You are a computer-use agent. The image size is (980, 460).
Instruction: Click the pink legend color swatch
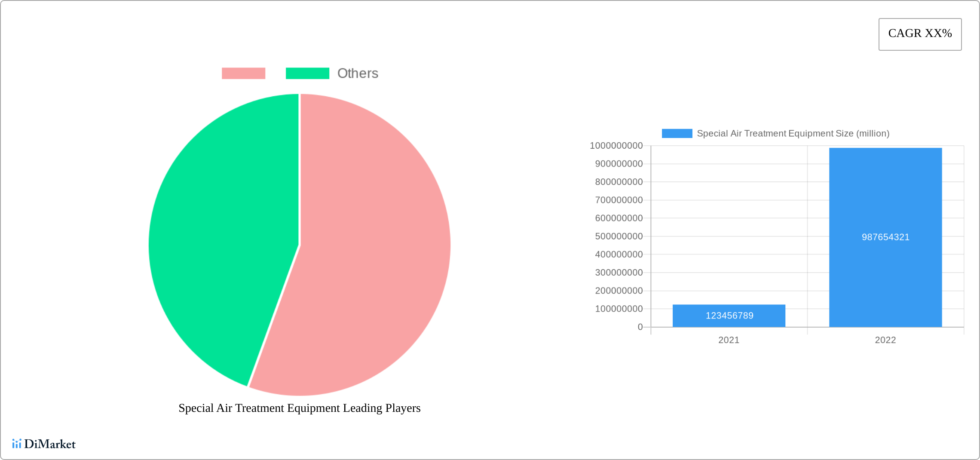tap(243, 74)
